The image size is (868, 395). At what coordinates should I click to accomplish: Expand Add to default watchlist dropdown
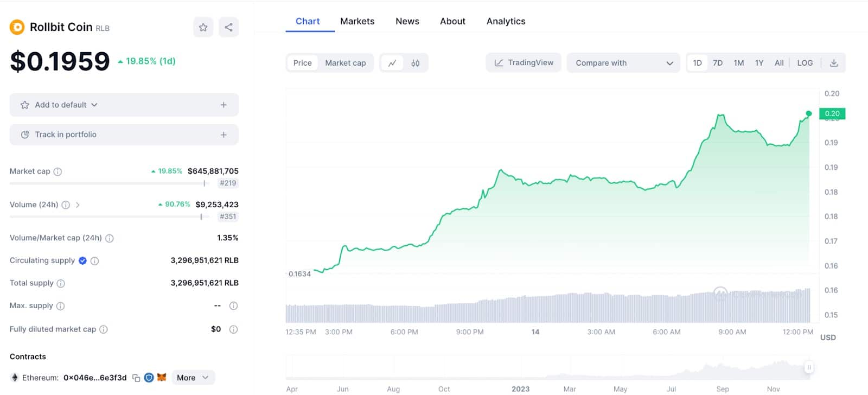pyautogui.click(x=94, y=105)
